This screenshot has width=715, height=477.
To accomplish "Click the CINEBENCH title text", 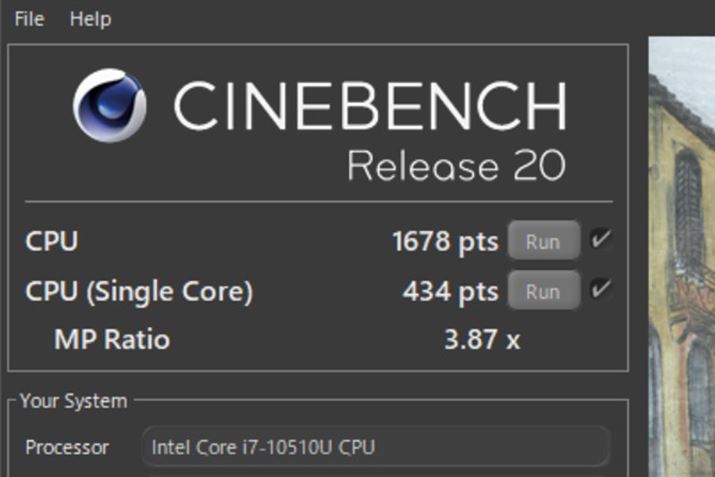I will (369, 105).
